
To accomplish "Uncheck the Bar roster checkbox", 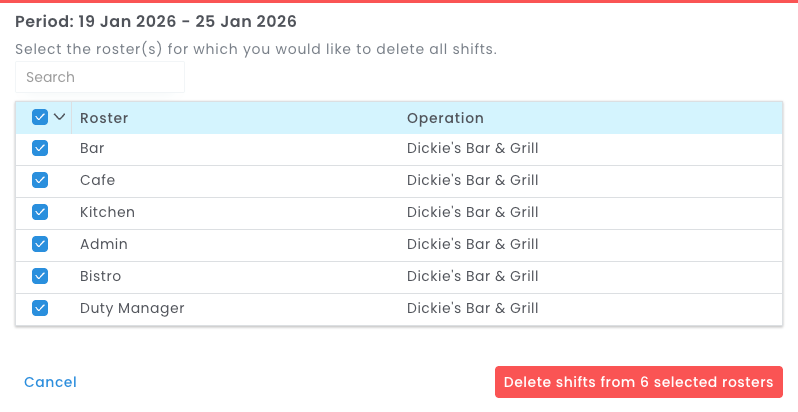I will [40, 148].
